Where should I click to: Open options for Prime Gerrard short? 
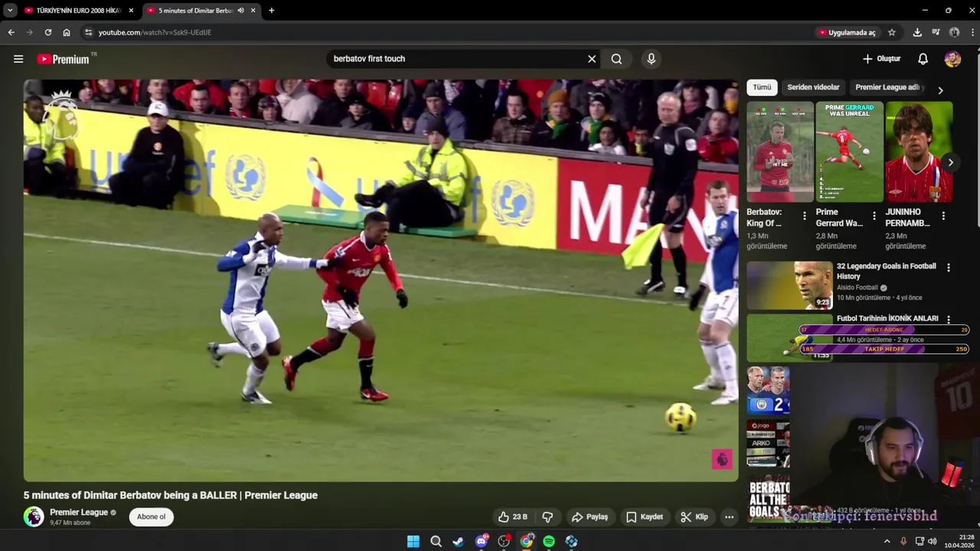(x=874, y=216)
